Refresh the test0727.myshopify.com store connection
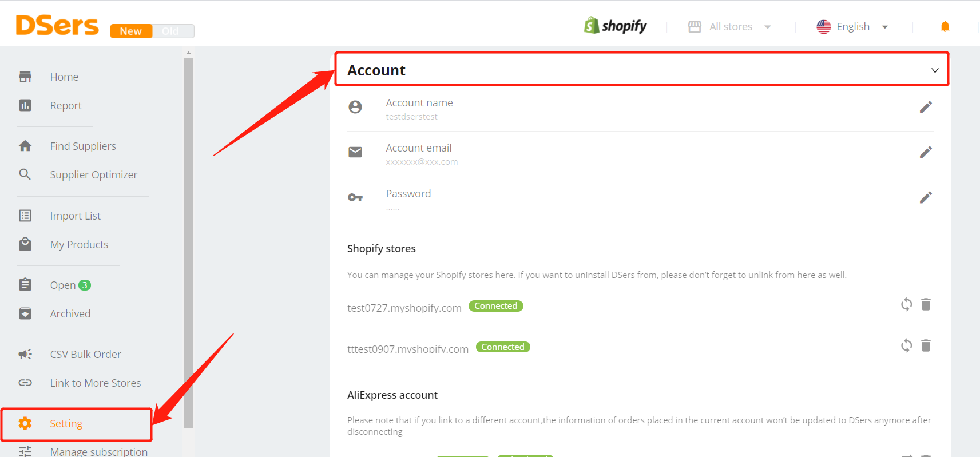980x457 pixels. pos(906,304)
